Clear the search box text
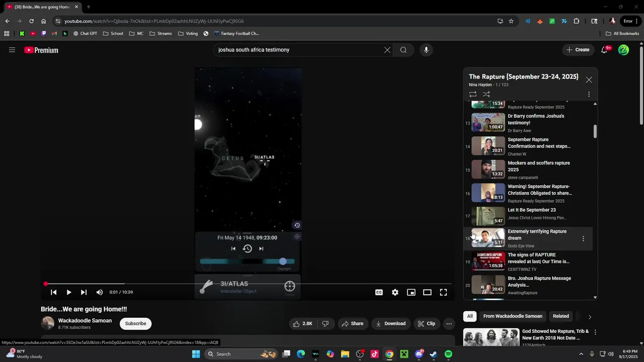Image resolution: width=644 pixels, height=362 pixels. pyautogui.click(x=387, y=50)
